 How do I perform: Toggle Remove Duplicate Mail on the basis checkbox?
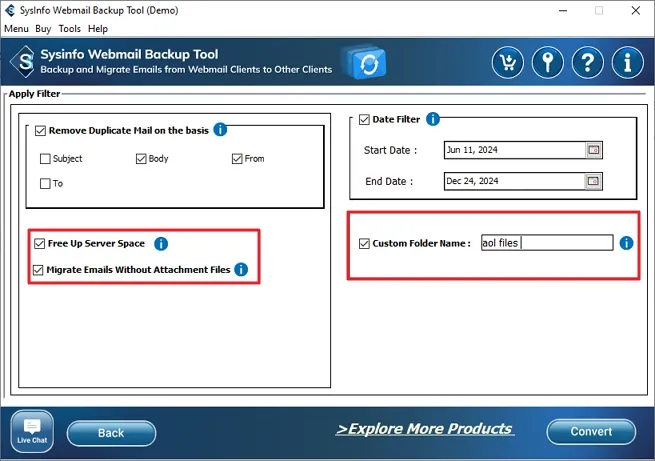click(x=40, y=131)
